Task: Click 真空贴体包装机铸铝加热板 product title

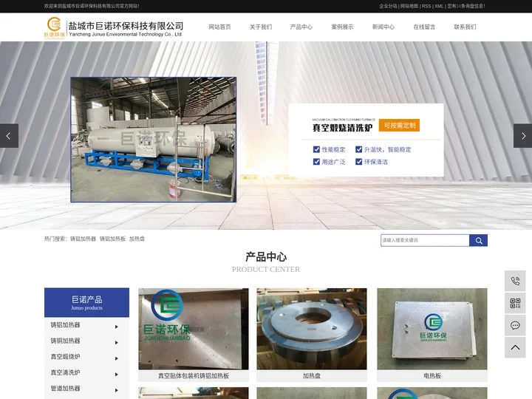Action: [x=194, y=376]
